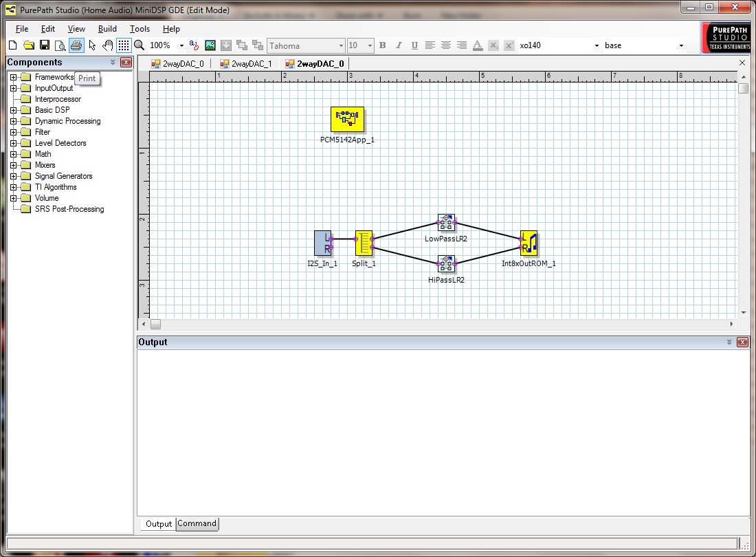Select the PCM5142App_1 component block
Image resolution: width=756 pixels, height=557 pixels.
tap(347, 119)
